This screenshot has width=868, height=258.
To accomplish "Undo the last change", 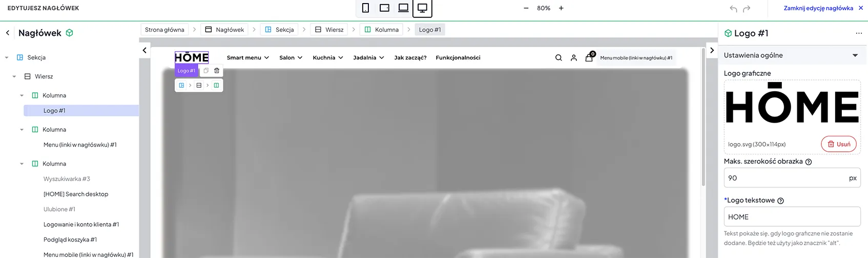I will tap(733, 9).
